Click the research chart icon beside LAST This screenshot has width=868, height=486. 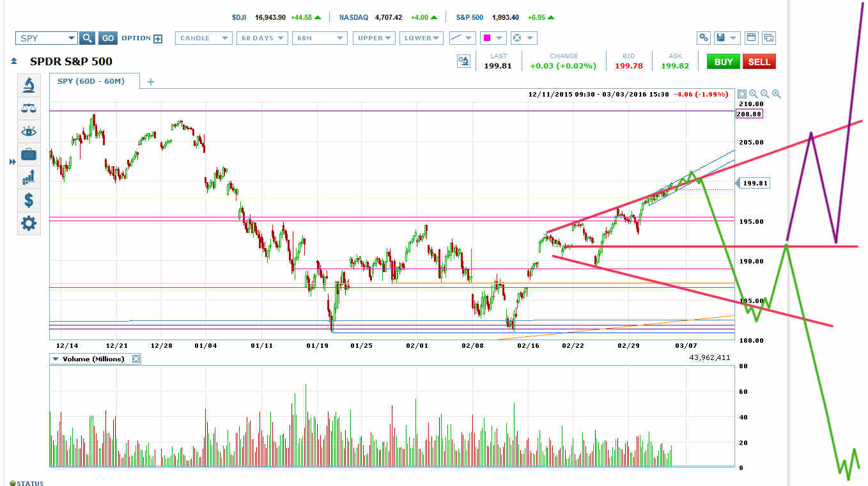(463, 61)
